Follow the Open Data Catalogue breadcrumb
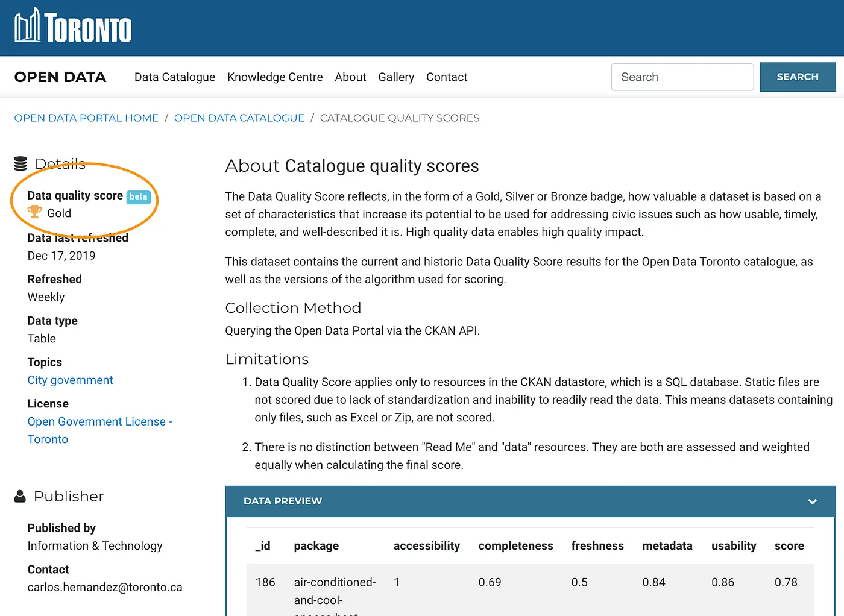The height and width of the screenshot is (616, 844). pos(239,118)
